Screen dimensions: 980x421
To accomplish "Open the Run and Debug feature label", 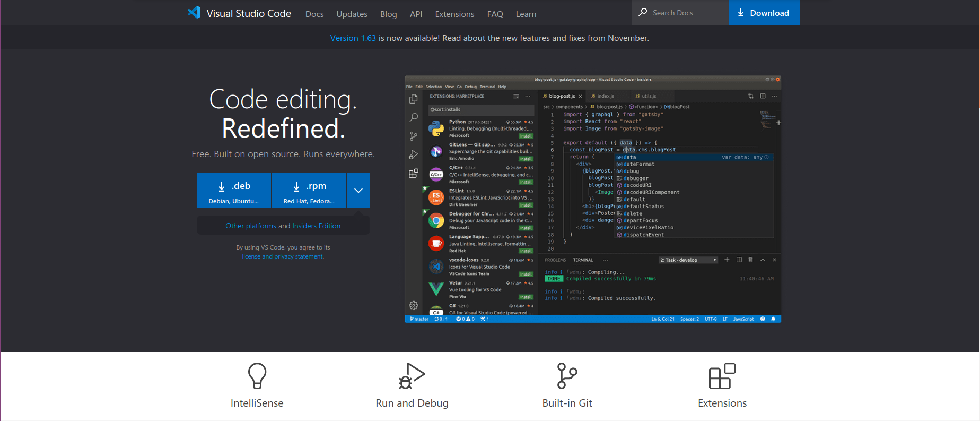I will click(x=412, y=403).
